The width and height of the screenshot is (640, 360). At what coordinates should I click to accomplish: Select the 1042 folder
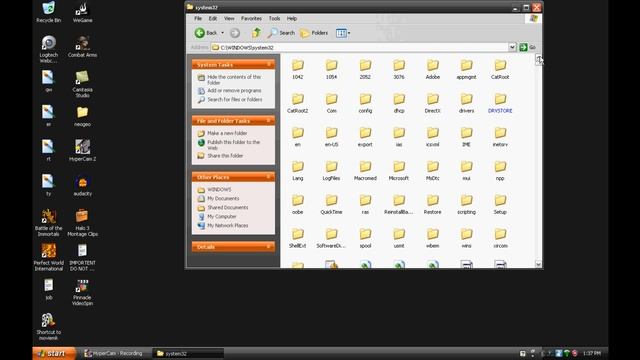click(298, 69)
